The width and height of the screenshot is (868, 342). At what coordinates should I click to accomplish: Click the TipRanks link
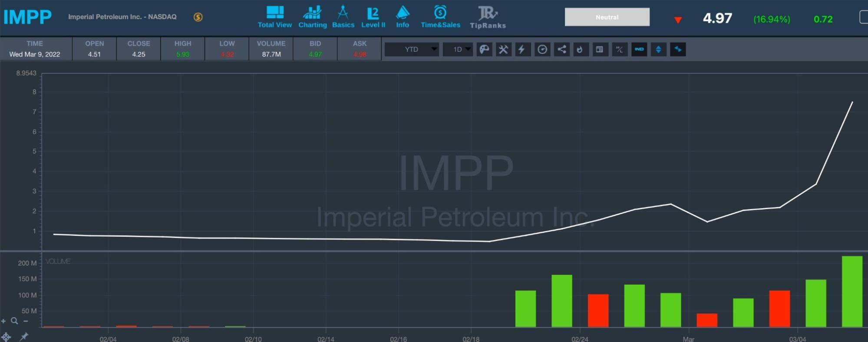[x=488, y=17]
